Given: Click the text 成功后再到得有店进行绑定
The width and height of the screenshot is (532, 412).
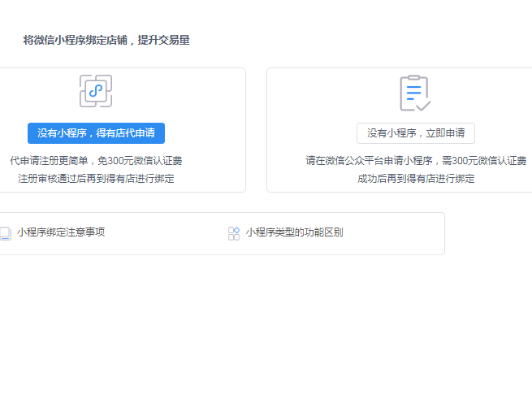Looking at the screenshot, I should [x=416, y=179].
